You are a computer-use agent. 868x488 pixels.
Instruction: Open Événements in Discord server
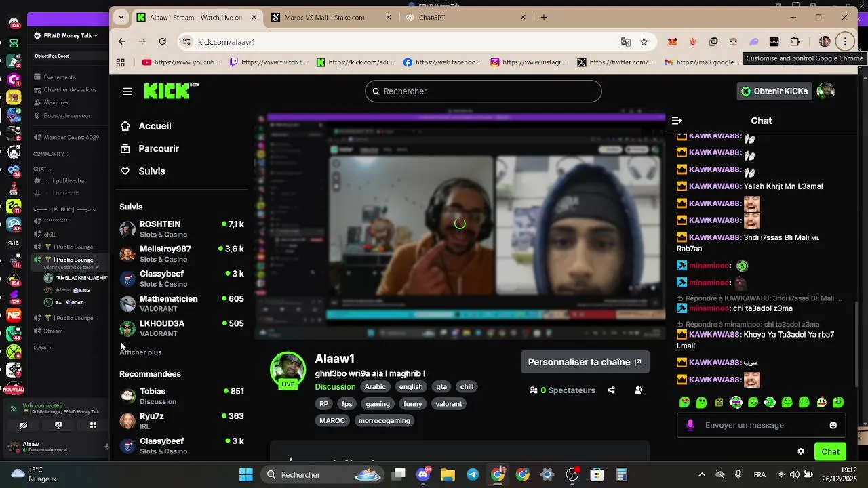click(x=60, y=77)
